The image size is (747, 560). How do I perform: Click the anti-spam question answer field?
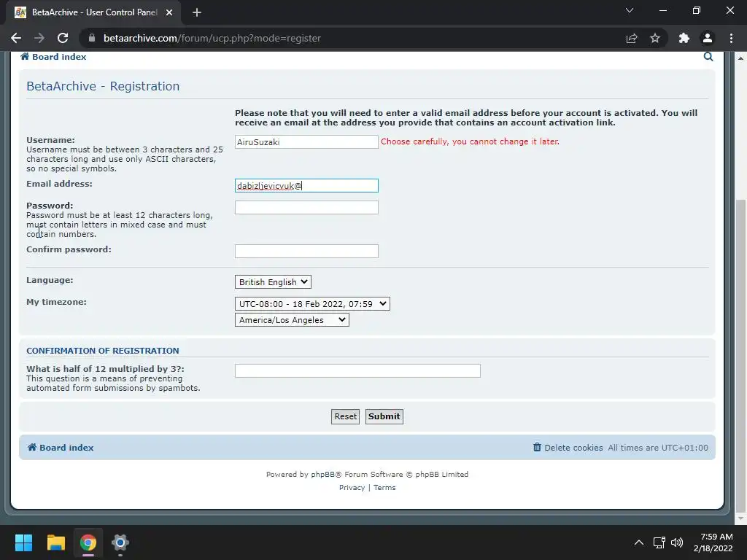(x=357, y=371)
